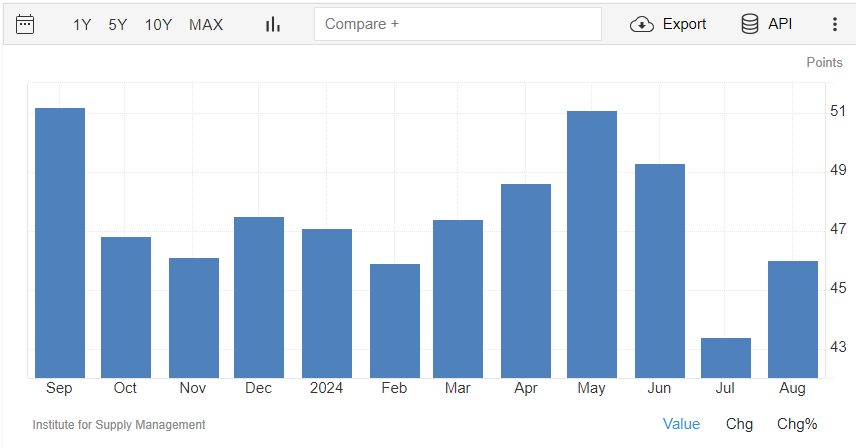Screen dimensions: 856x448
Task: Click the May bar in chart
Action: [592, 244]
